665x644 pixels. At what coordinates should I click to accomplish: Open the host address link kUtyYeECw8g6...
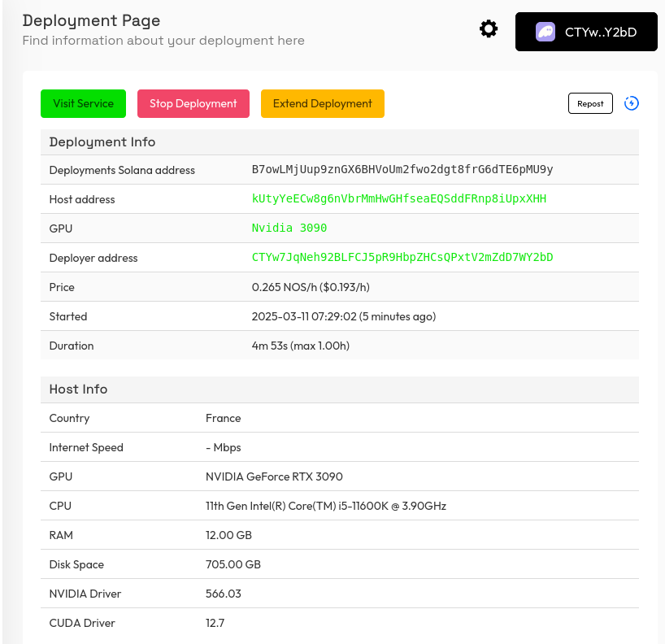399,198
